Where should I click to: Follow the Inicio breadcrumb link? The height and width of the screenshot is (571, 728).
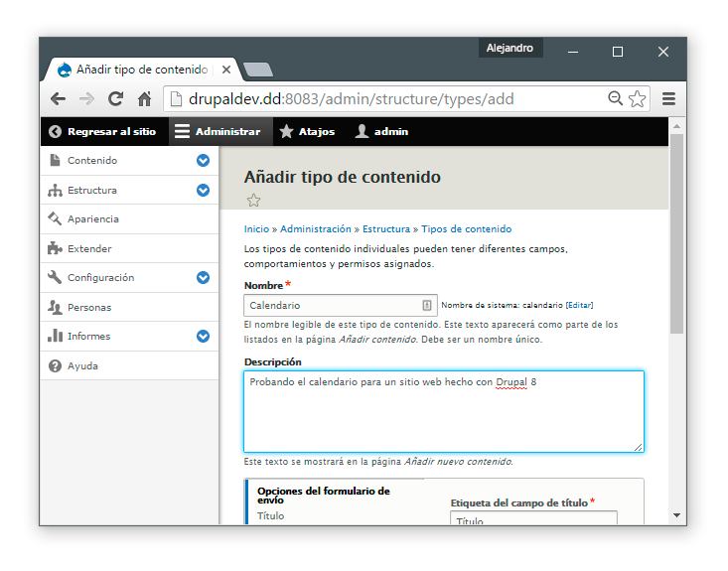(x=257, y=228)
